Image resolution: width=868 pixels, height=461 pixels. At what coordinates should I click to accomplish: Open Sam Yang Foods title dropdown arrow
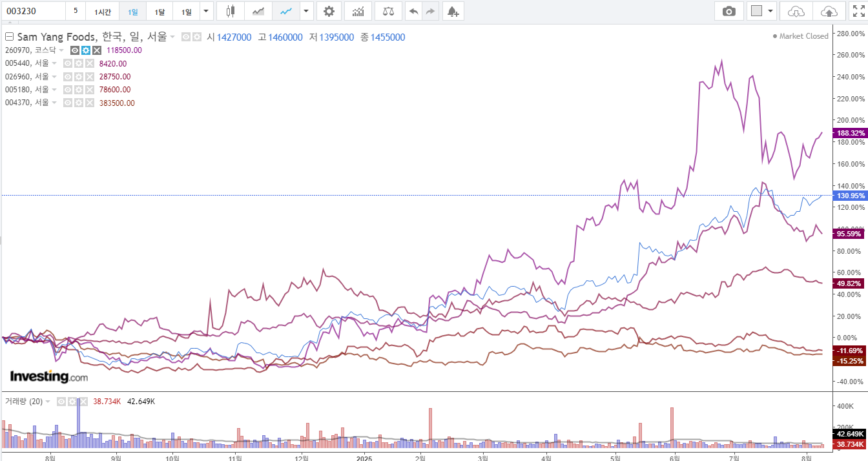173,37
